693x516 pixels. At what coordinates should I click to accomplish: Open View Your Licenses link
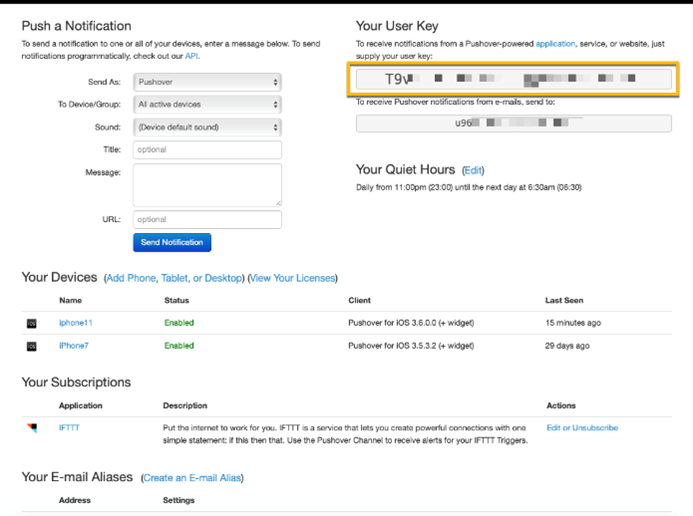293,278
